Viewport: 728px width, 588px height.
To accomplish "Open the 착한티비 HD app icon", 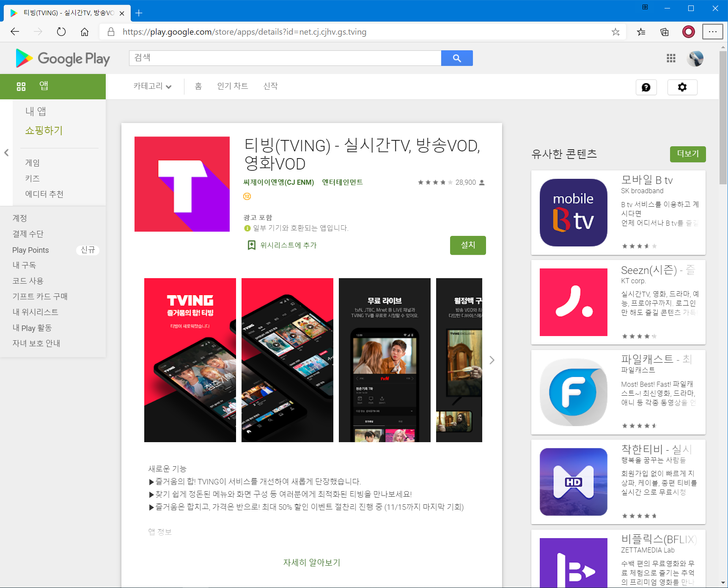I will coord(574,482).
